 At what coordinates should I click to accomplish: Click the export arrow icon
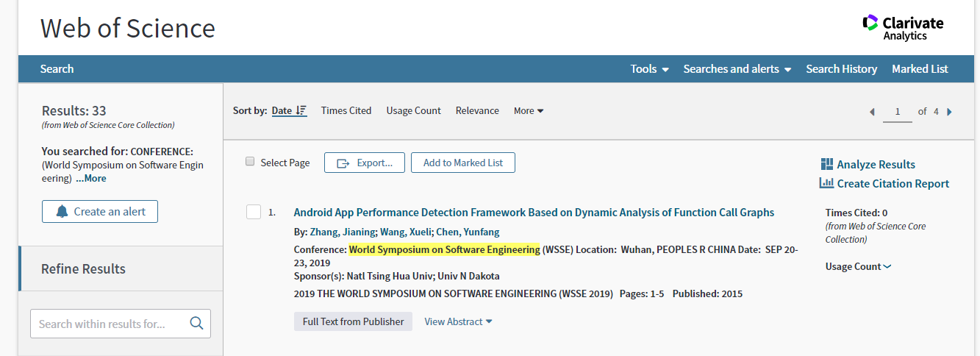click(343, 163)
